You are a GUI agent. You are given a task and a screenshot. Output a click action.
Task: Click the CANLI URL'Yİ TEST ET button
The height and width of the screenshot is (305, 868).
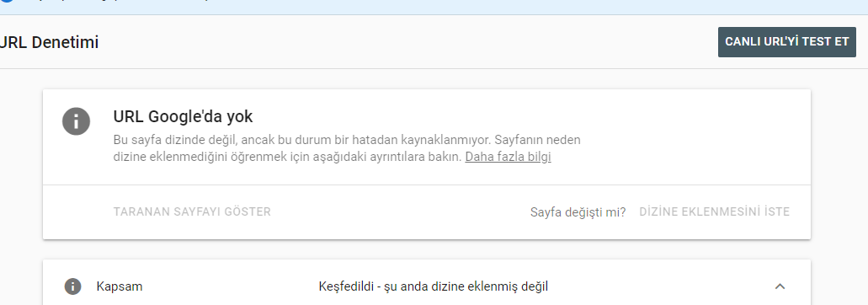[x=786, y=42]
